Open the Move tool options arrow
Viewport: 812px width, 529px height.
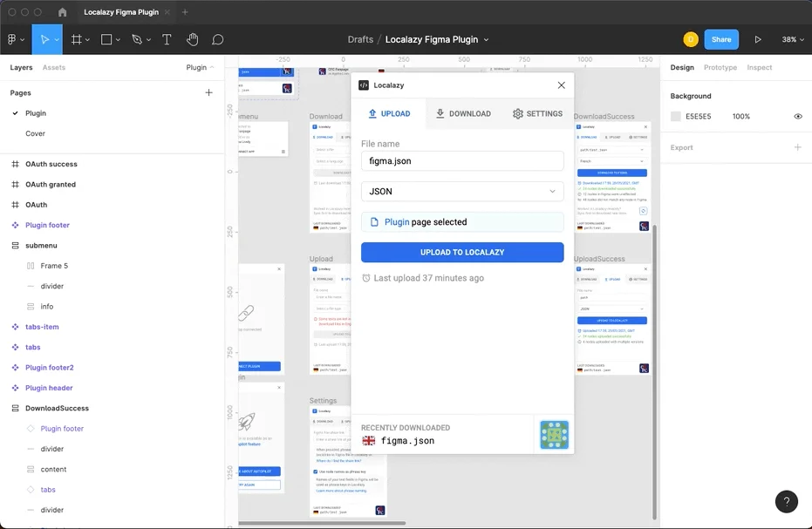57,40
